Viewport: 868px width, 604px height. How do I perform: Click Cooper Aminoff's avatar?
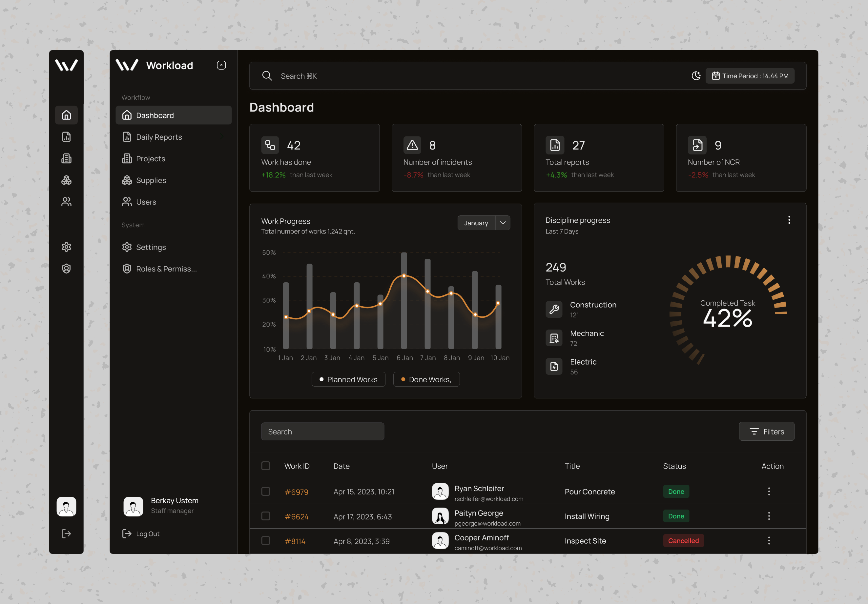(440, 540)
